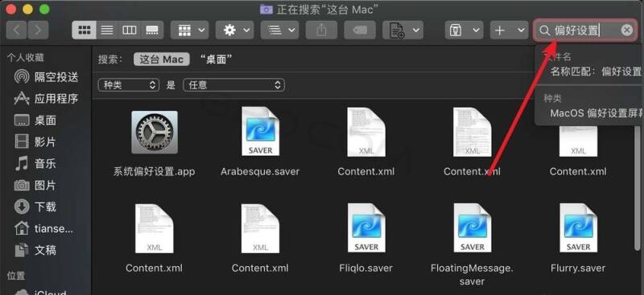Select the Fliqlo.saver file icon
The width and height of the screenshot is (644, 295).
(366, 228)
